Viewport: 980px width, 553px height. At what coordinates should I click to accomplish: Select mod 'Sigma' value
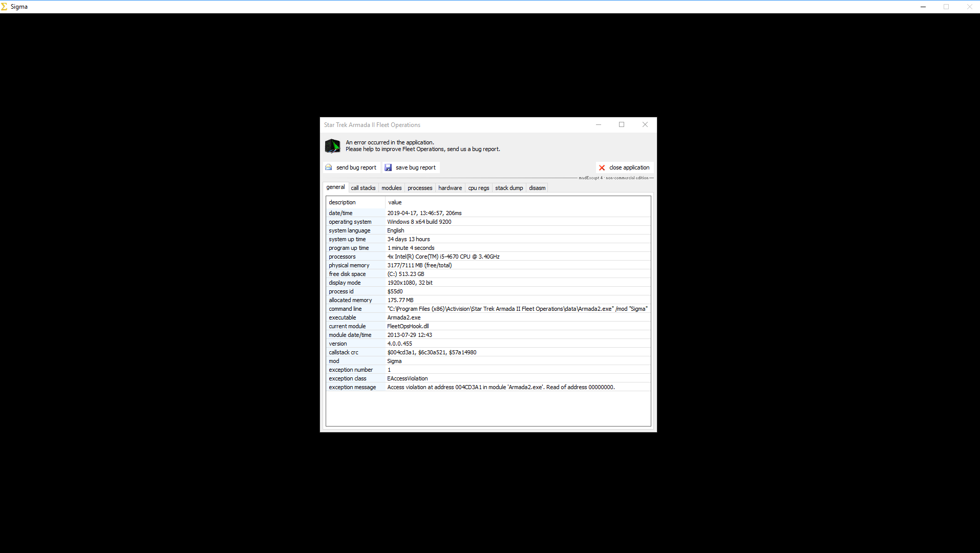click(394, 361)
